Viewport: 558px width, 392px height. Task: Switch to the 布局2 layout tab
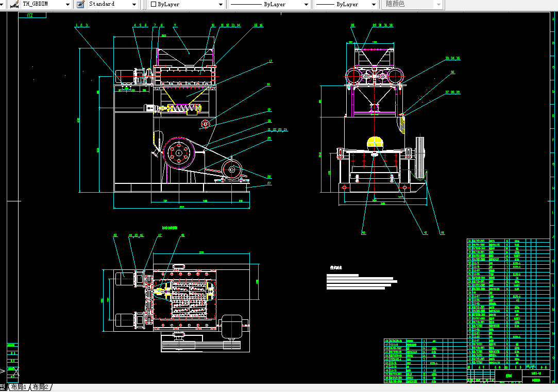(41, 387)
